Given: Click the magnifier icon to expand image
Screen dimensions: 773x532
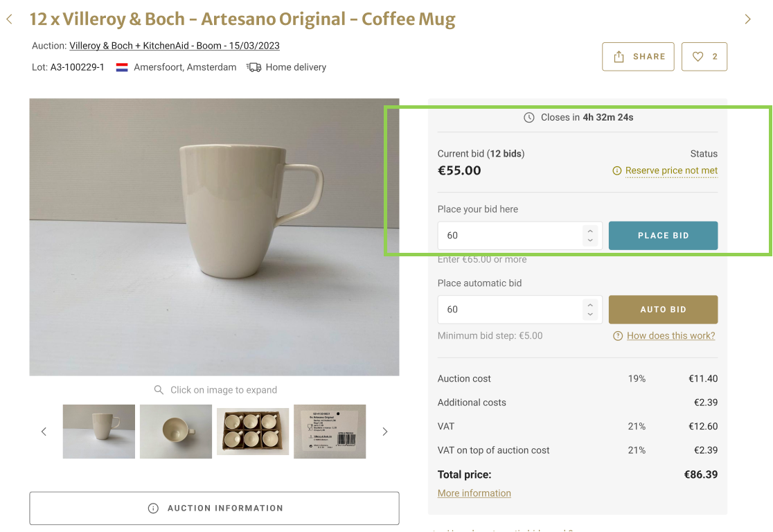Looking at the screenshot, I should click(x=159, y=390).
